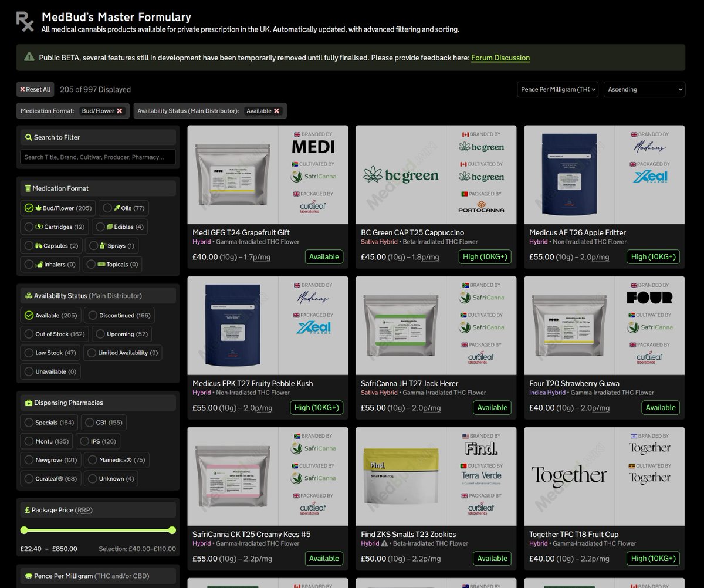
Task: Open SafriCanna JH T27 Jack Herer title
Action: point(409,383)
